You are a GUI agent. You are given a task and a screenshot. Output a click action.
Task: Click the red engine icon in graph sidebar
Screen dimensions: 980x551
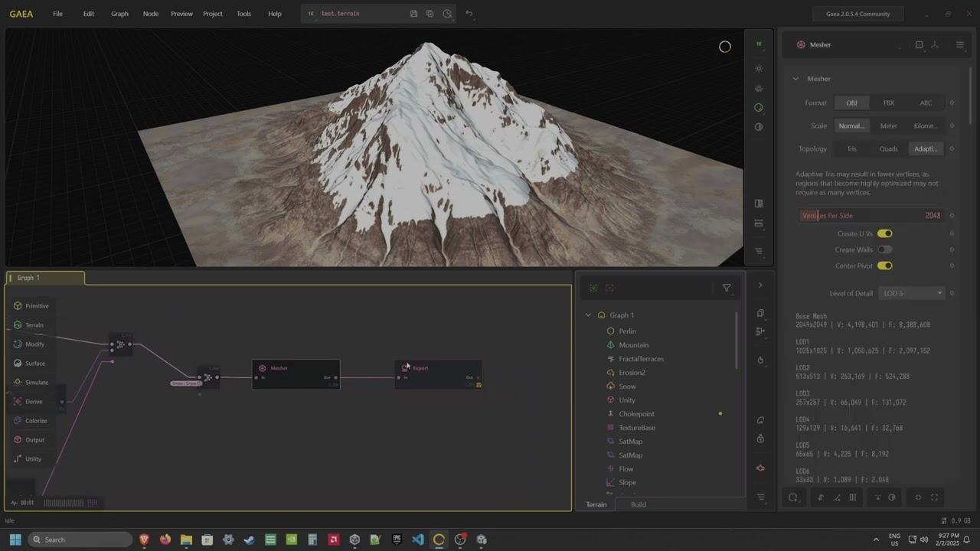click(760, 468)
